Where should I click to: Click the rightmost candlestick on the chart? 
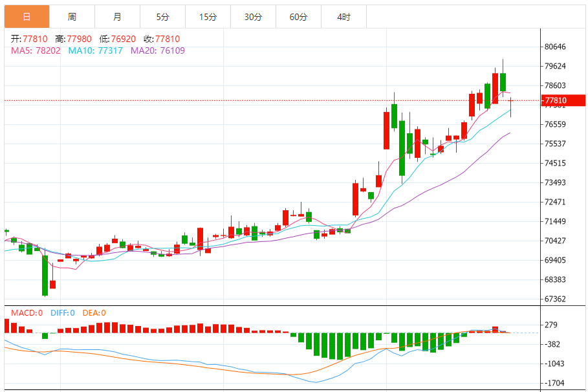point(511,107)
